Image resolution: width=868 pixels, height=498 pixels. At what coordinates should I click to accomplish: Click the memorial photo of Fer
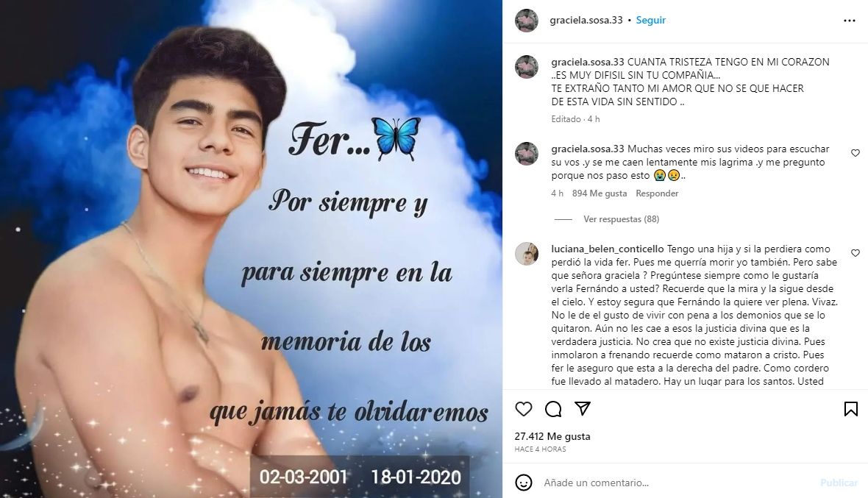(251, 249)
